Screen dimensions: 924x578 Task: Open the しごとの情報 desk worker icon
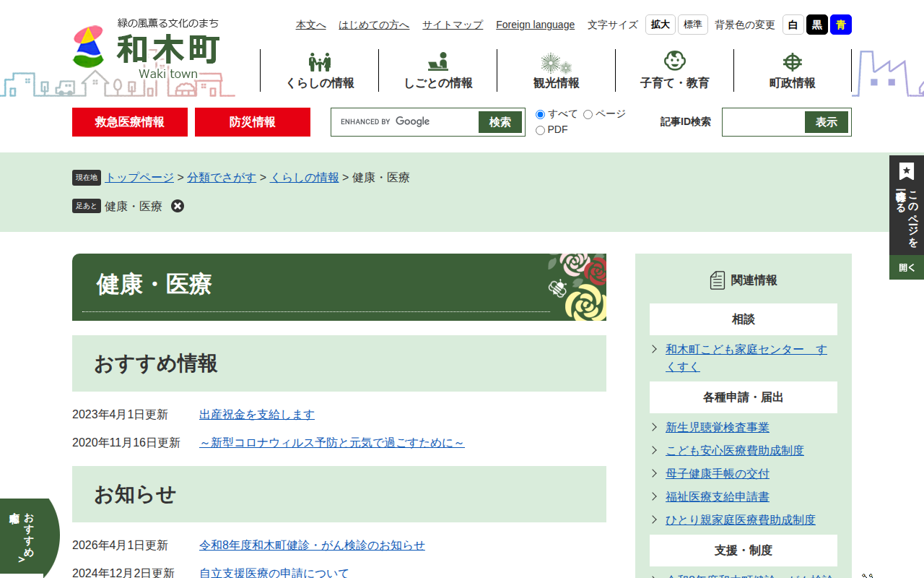click(437, 61)
